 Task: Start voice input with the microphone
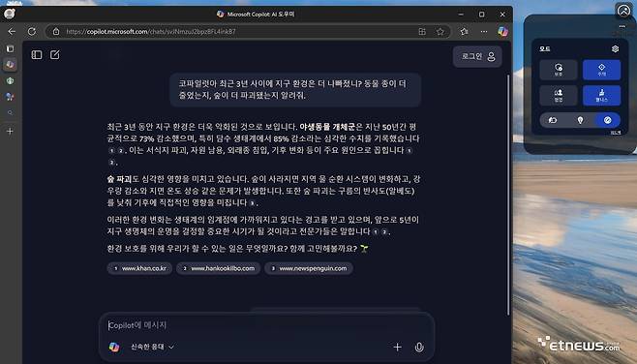419,347
